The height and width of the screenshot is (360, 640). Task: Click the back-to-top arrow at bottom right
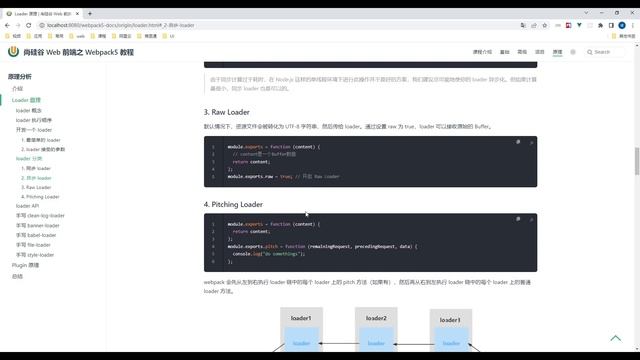[x=616, y=338]
